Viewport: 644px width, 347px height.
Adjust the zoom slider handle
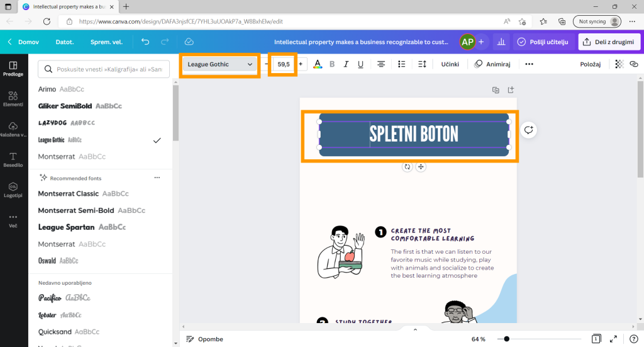point(506,339)
